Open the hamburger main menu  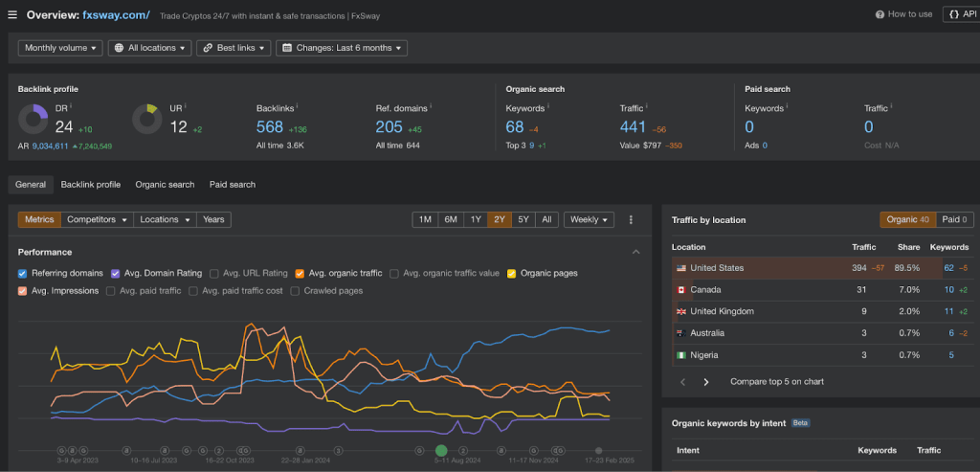(x=12, y=14)
